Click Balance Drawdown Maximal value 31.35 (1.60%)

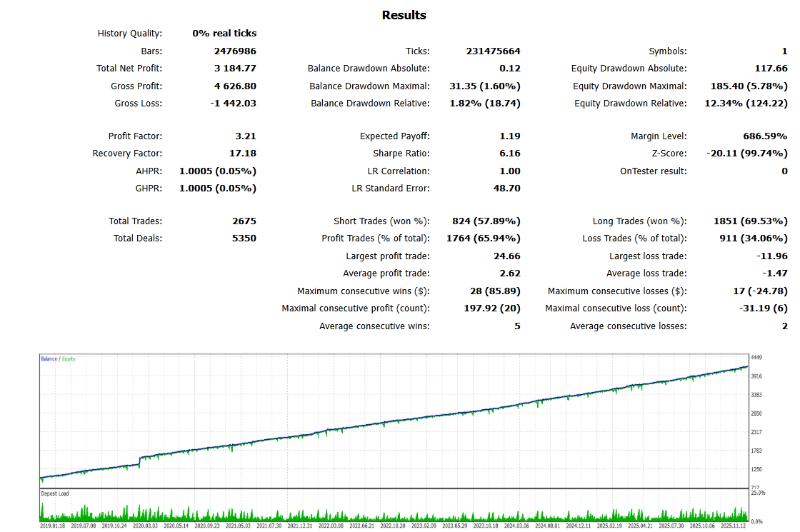(x=485, y=86)
